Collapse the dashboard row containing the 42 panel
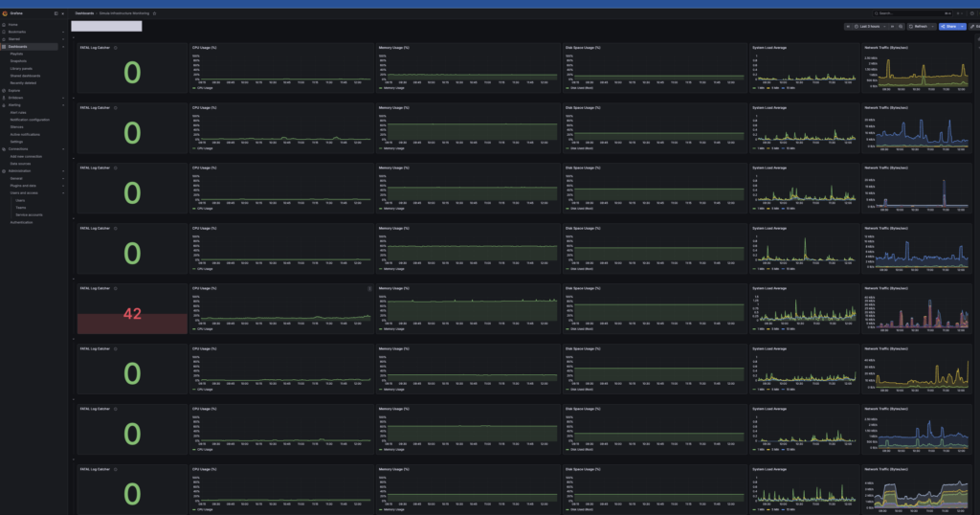 [x=74, y=279]
